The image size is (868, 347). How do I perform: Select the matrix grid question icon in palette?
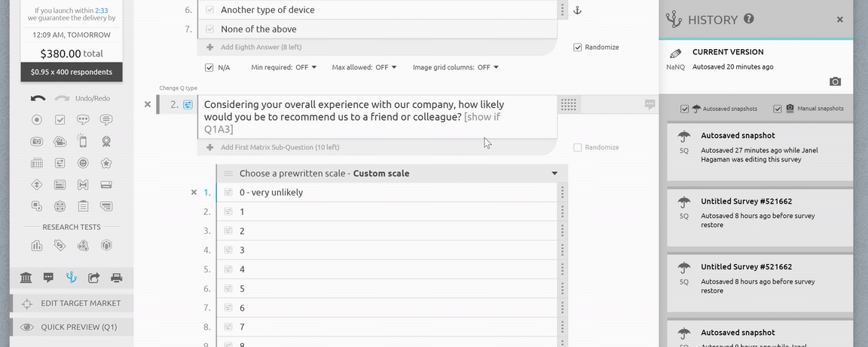[x=36, y=163]
